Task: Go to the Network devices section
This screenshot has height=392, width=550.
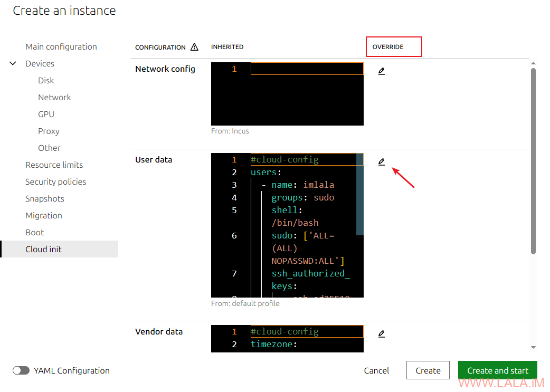Action: pyautogui.click(x=54, y=97)
